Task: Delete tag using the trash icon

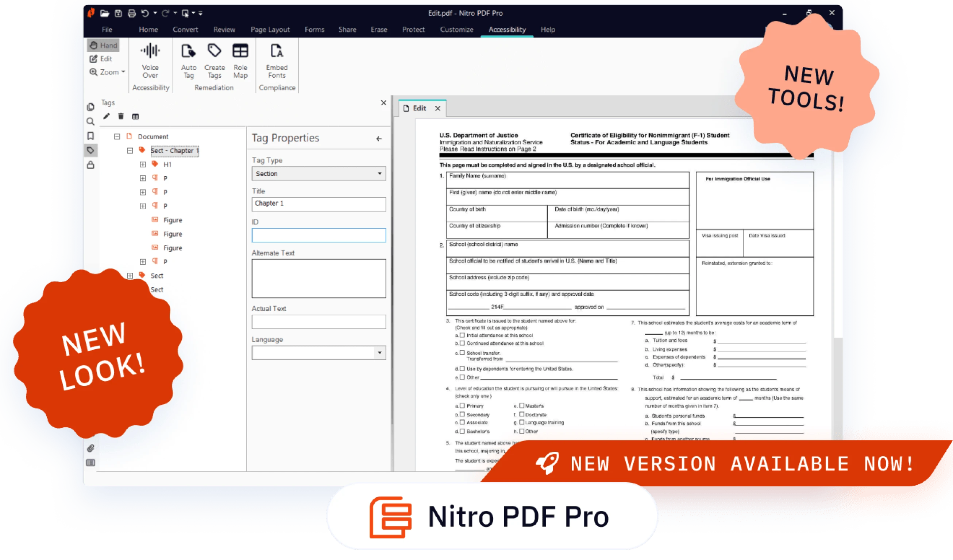Action: [121, 116]
